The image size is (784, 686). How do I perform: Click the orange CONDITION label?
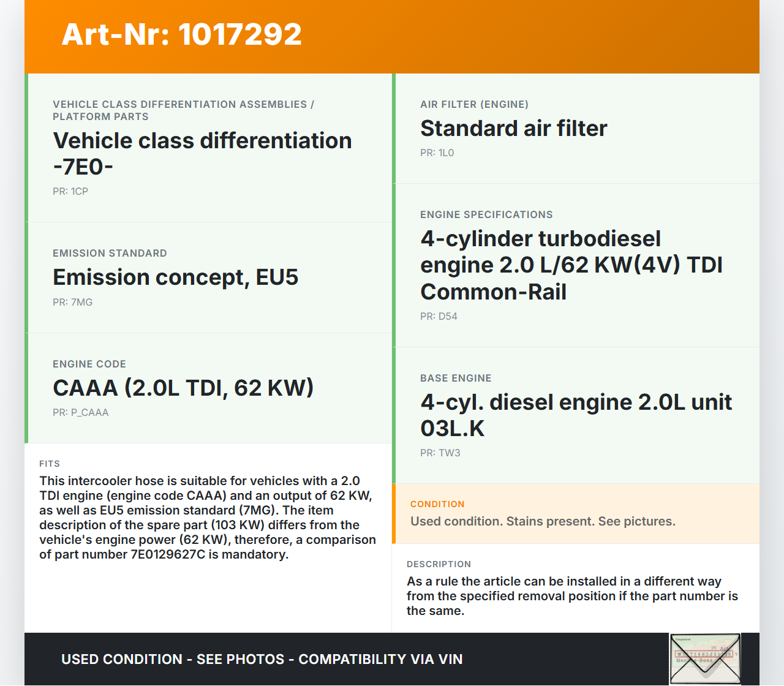point(437,504)
